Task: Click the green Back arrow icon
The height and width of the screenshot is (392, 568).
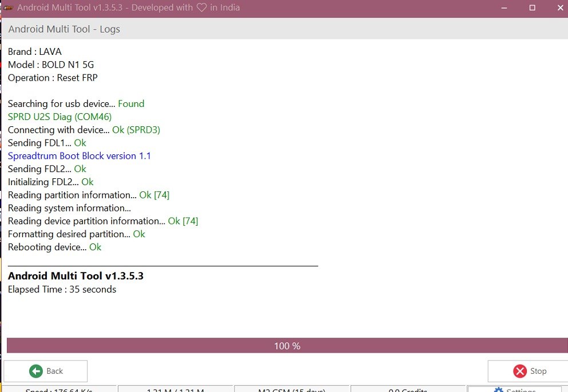Action: [x=36, y=371]
